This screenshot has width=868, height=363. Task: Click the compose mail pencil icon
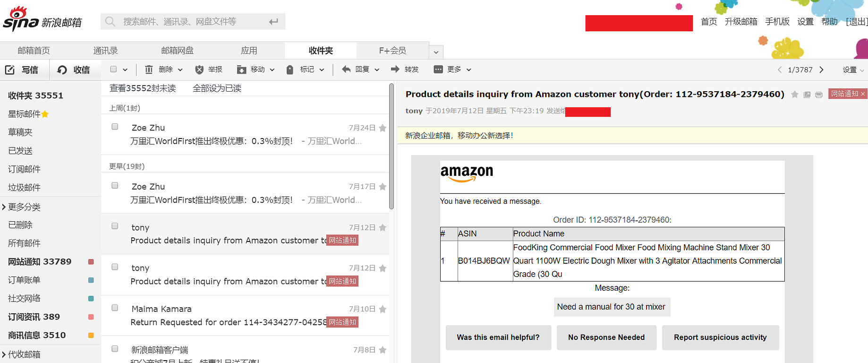(x=10, y=70)
